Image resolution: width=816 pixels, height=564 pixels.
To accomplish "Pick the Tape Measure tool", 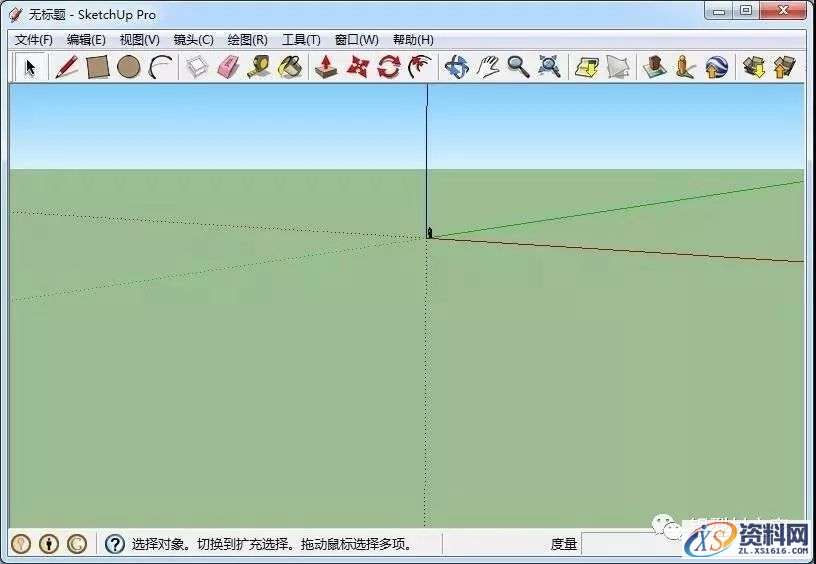I will (x=259, y=67).
